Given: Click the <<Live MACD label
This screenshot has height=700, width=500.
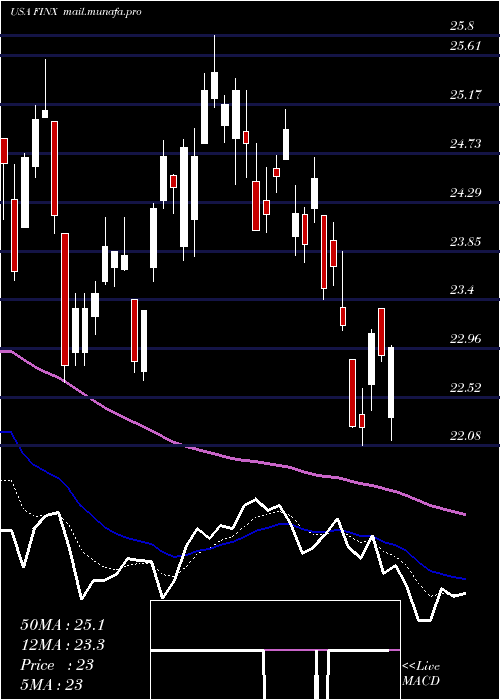Looking at the screenshot, I should coord(421,674).
